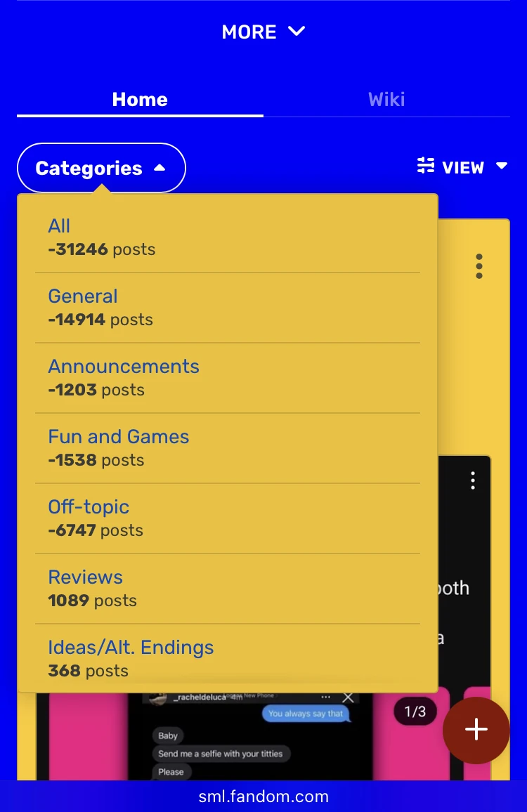Filter posts by Off-topic category
527x812 pixels.
coord(88,506)
